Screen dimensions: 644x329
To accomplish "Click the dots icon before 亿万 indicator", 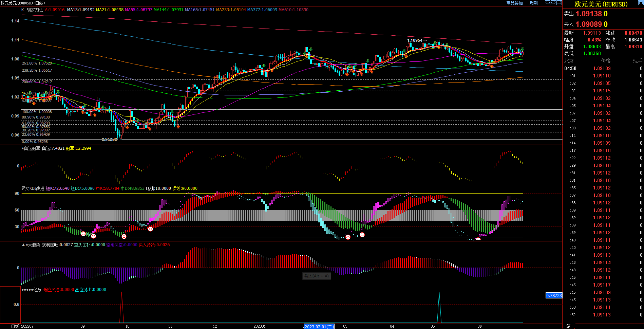I will [27, 290].
